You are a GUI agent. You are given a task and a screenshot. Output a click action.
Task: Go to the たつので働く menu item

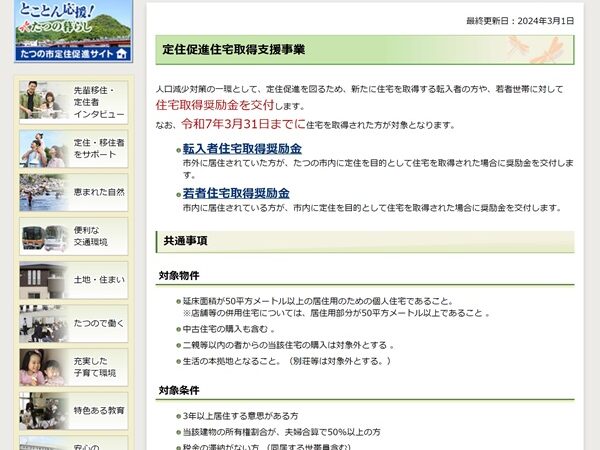98,324
